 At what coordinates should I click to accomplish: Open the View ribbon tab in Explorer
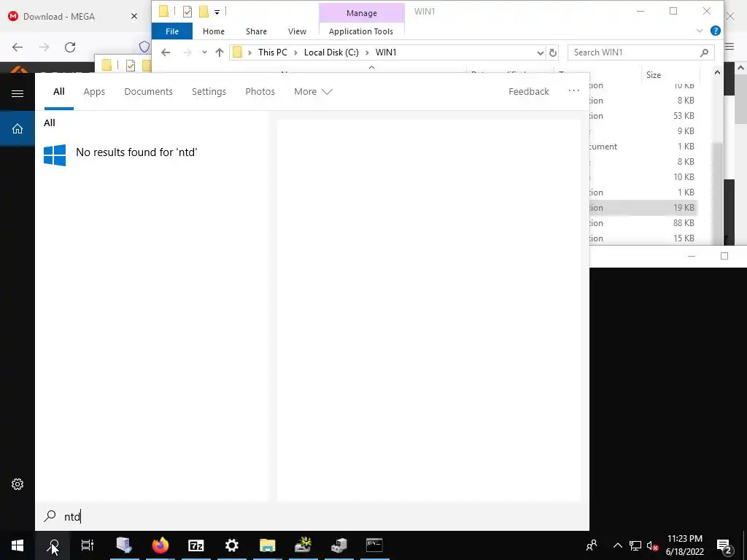[298, 31]
